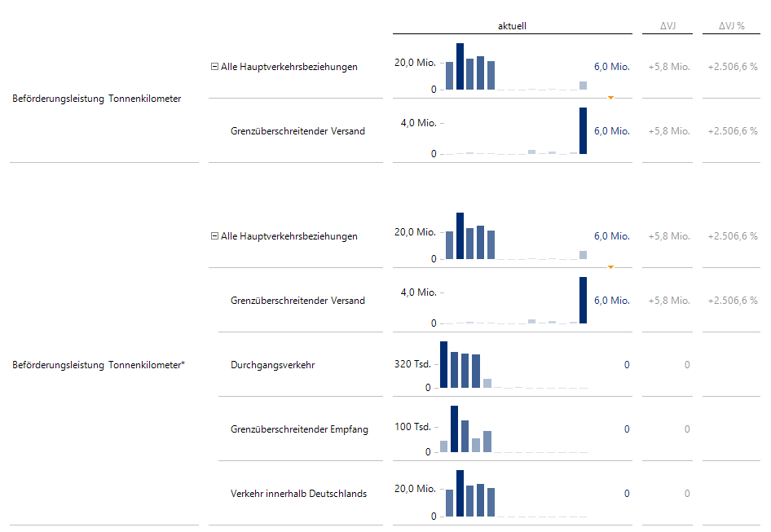The width and height of the screenshot is (771, 532).
Task: Click the ΔVJ value 0 for Verkehr innerhalb Deutschlands
Action: tap(687, 494)
